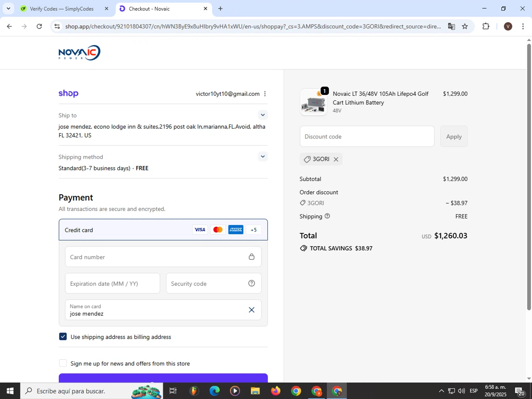Click the Expiration date field
The image size is (532, 399).
pyautogui.click(x=112, y=283)
